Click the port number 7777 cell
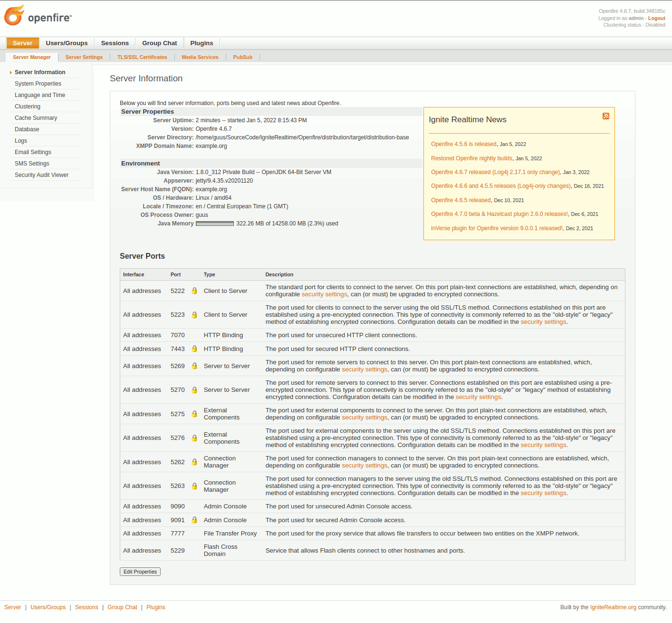 178,534
